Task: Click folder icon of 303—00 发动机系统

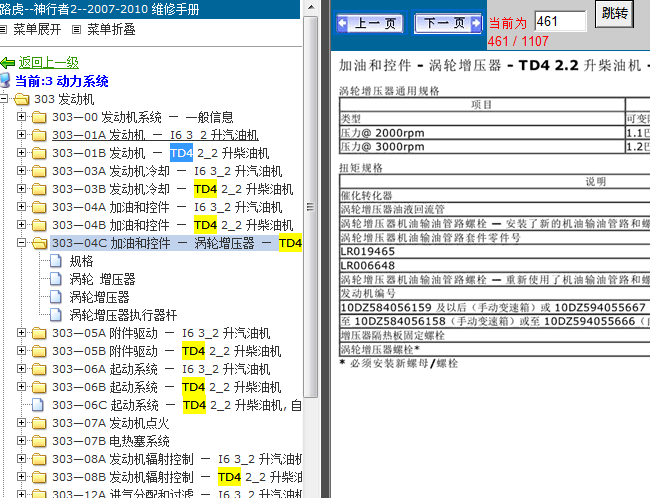Action: pos(39,117)
